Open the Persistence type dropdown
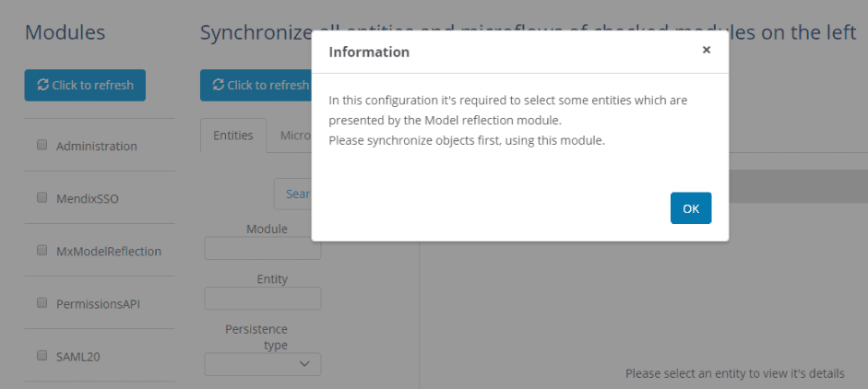The image size is (868, 389). (262, 364)
